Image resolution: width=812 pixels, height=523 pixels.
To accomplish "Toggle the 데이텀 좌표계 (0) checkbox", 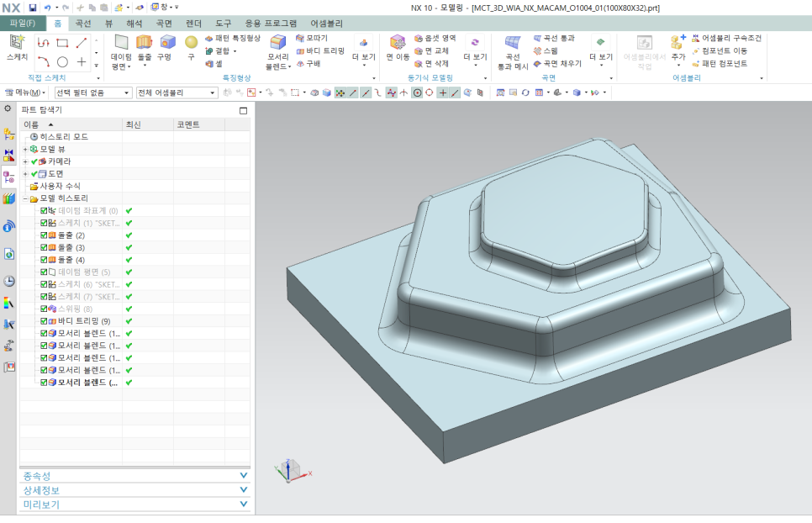I will 44,211.
